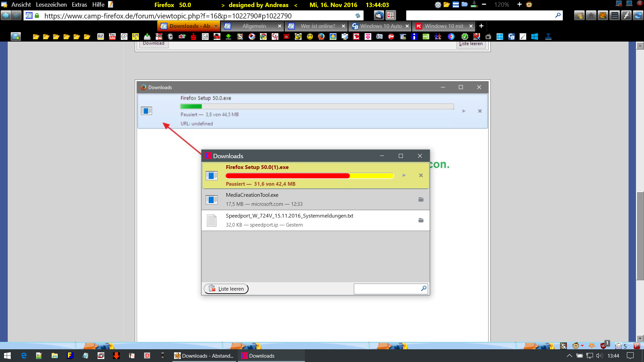
Task: Zoom in with the plus icon
Action: pyautogui.click(x=519, y=4)
